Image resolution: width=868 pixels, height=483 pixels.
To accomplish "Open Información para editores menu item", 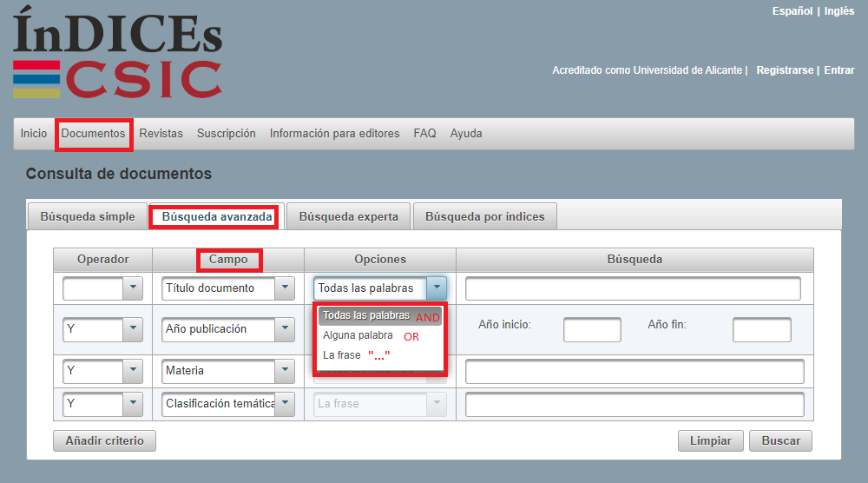I will coord(334,134).
